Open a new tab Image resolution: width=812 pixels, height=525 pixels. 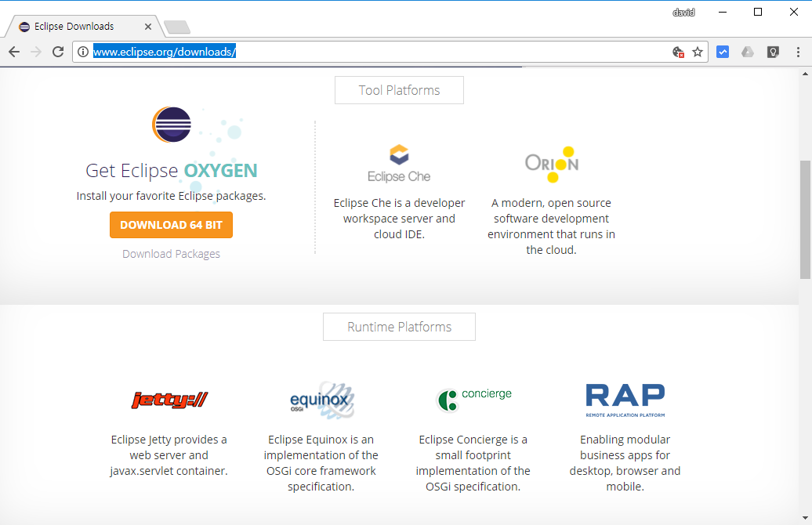click(x=177, y=27)
